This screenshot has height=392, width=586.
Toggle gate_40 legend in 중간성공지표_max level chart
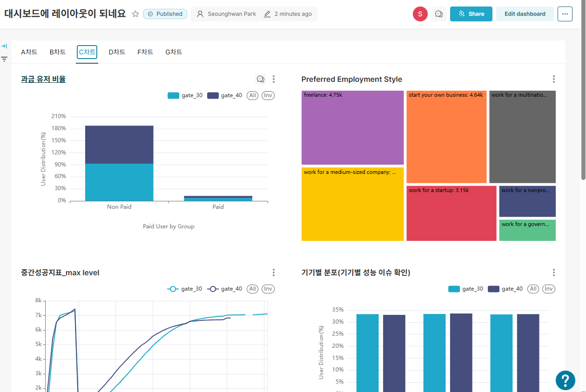pyautogui.click(x=224, y=289)
